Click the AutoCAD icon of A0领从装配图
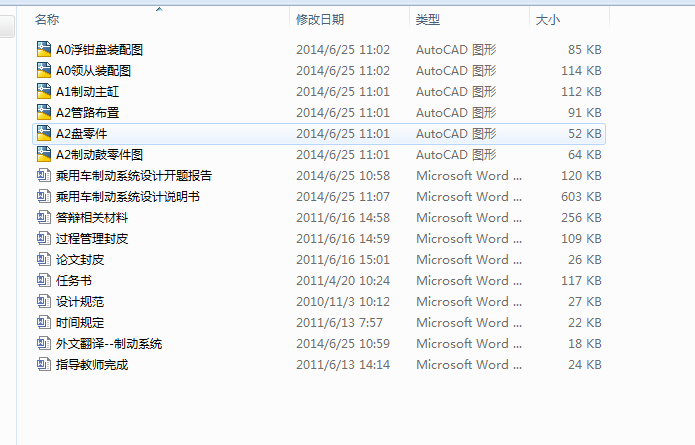This screenshot has width=695, height=445. [43, 70]
